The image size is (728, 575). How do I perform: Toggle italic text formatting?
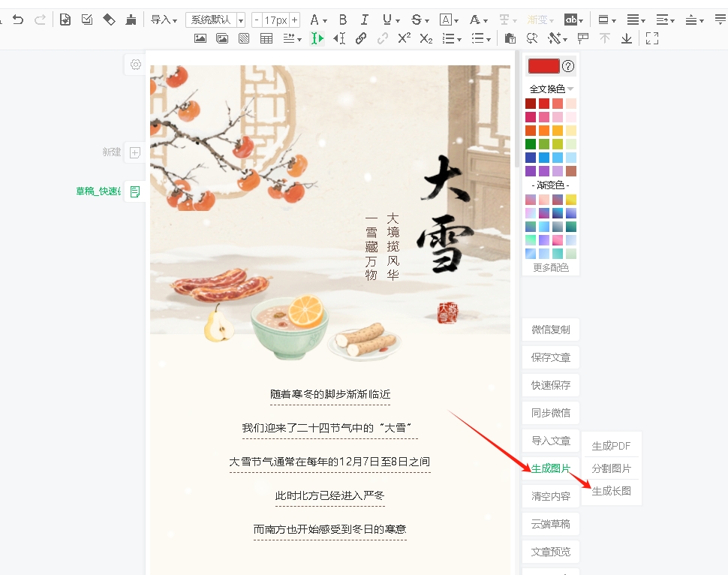pos(365,20)
